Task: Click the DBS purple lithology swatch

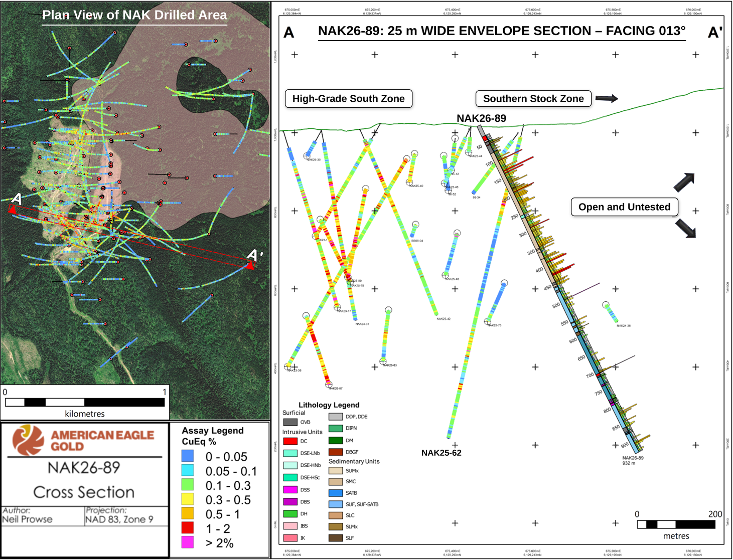Action: pos(290,502)
